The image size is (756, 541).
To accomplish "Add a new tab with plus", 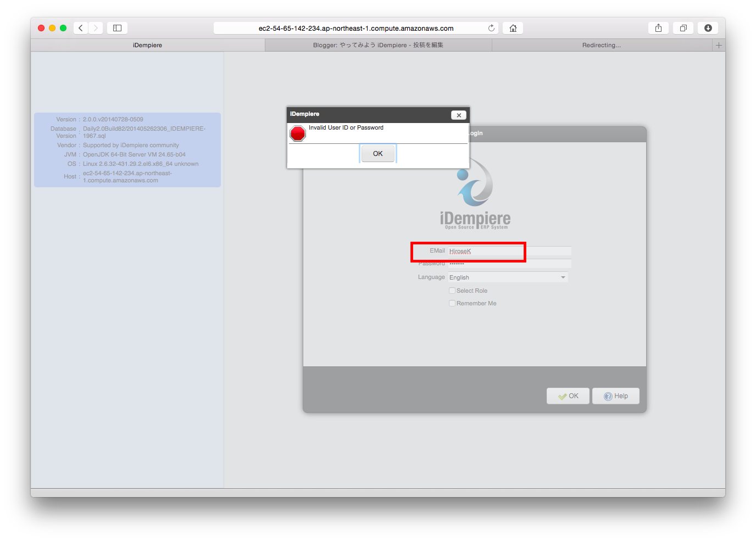I will [719, 45].
